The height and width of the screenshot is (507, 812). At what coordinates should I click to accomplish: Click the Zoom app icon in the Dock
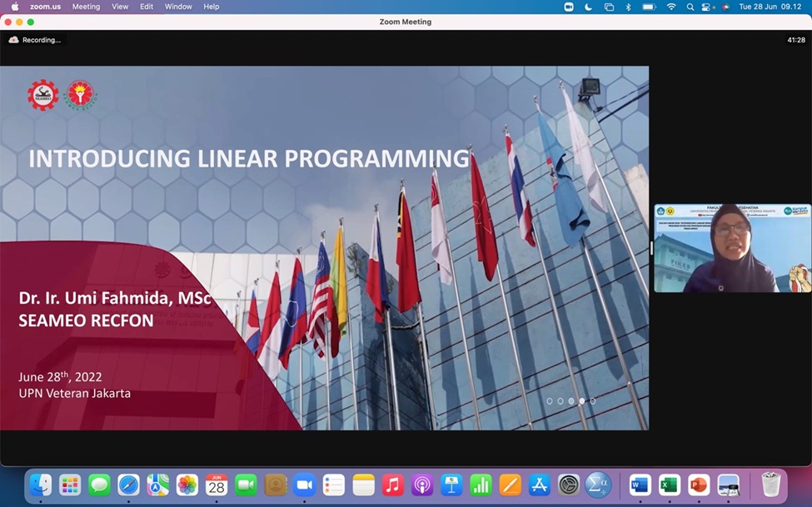[304, 485]
